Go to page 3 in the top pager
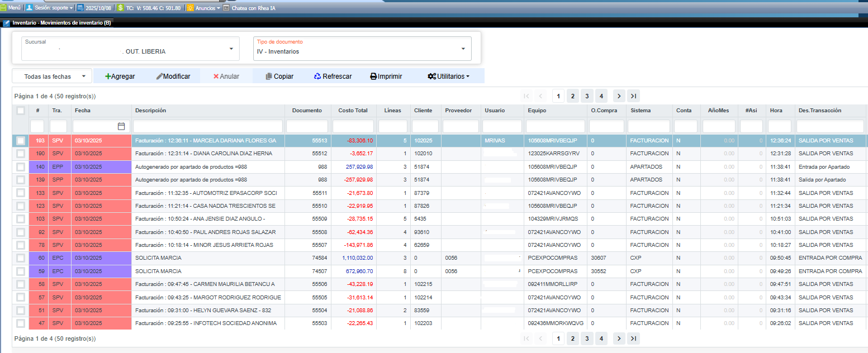This screenshot has width=868, height=353. [x=586, y=96]
